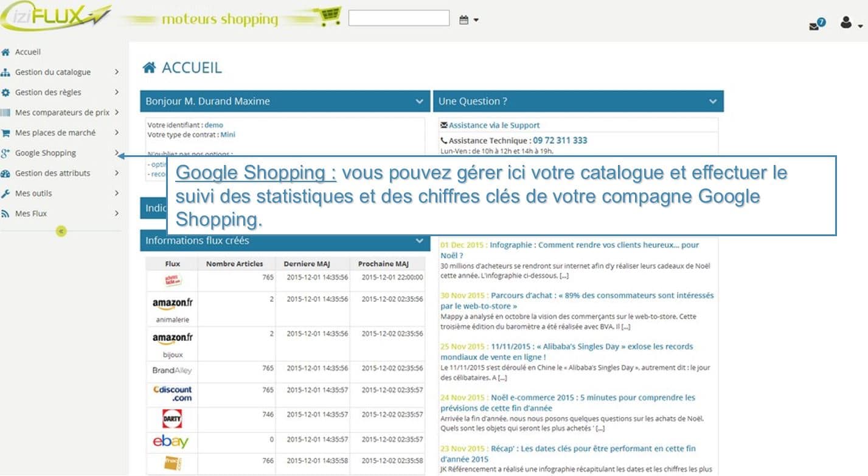The width and height of the screenshot is (868, 476).
Task: Expand Mes comparateurs de prix submenu arrow
Action: click(x=116, y=113)
